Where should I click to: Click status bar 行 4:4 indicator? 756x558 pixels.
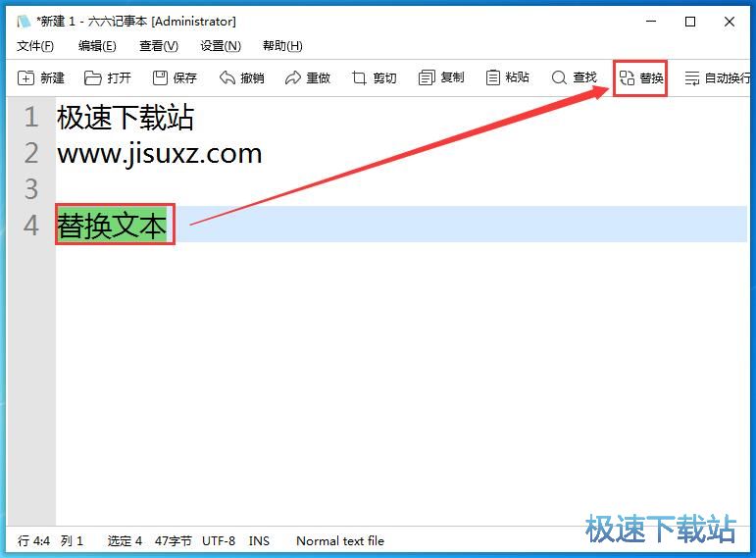coord(33,541)
